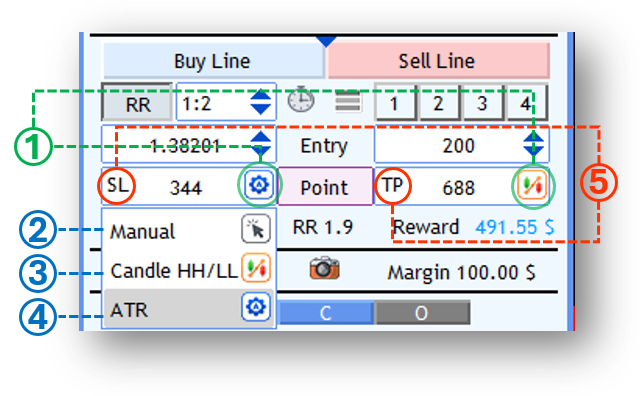Viewport: 640px width, 396px height.
Task: Decrease the 200 value with down arrow
Action: coord(533,151)
